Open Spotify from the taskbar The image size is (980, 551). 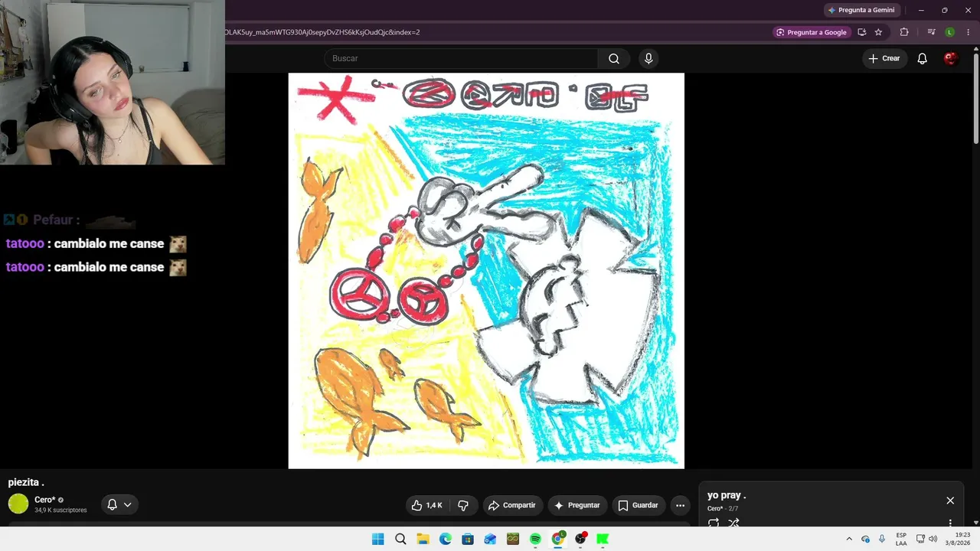pyautogui.click(x=535, y=539)
